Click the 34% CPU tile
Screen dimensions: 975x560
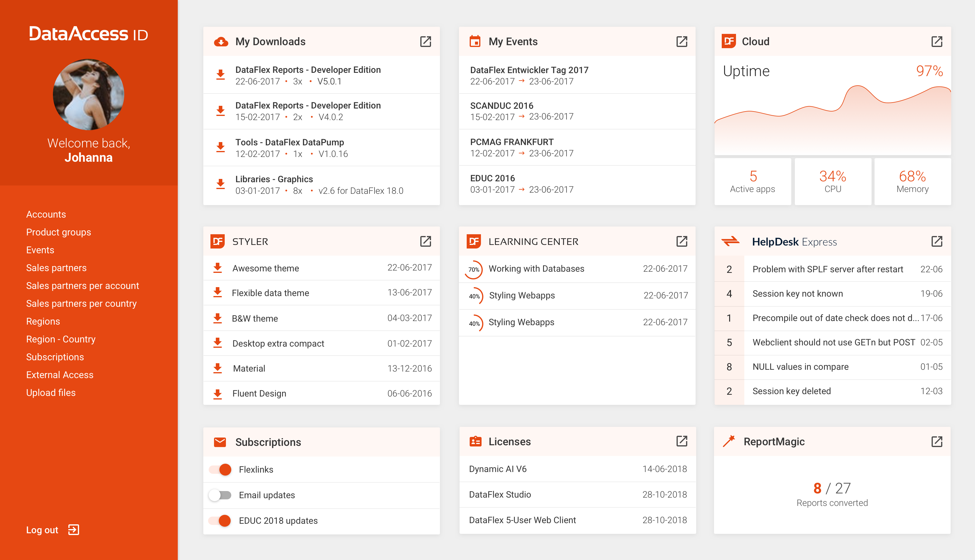[x=833, y=181]
